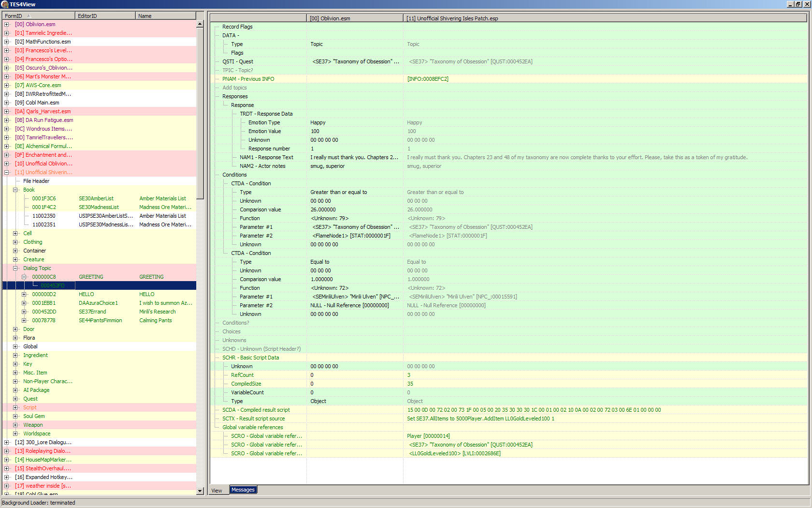Click NAM1 - Response Text row label
Viewport: 812px width, 508px height.
[x=266, y=157]
